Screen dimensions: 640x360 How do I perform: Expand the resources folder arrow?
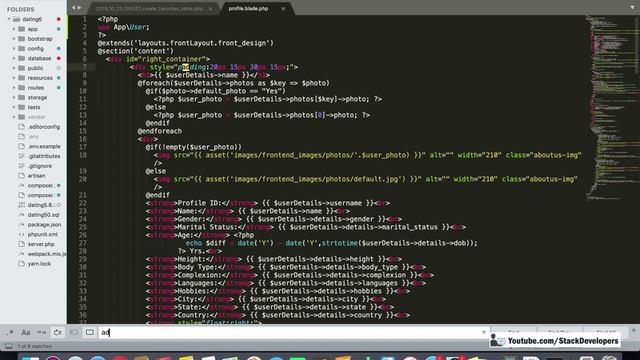[x=14, y=78]
